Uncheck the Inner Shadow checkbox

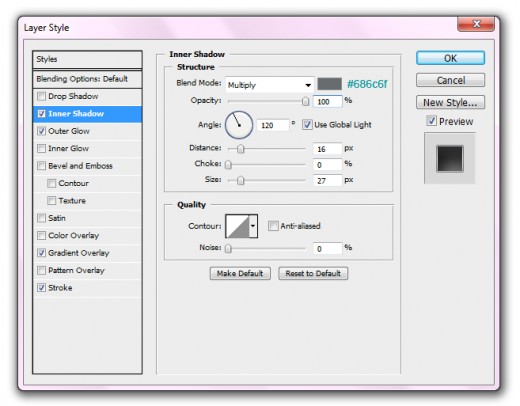click(41, 114)
